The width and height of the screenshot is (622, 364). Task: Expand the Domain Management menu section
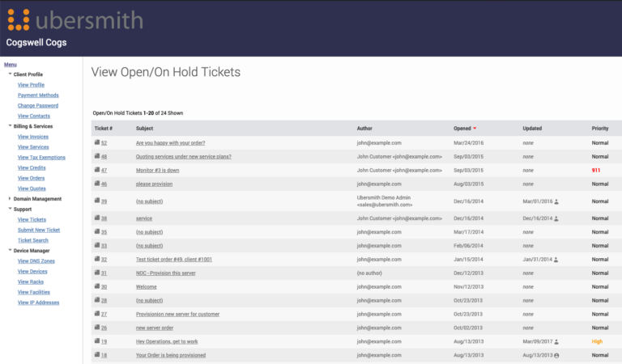10,198
